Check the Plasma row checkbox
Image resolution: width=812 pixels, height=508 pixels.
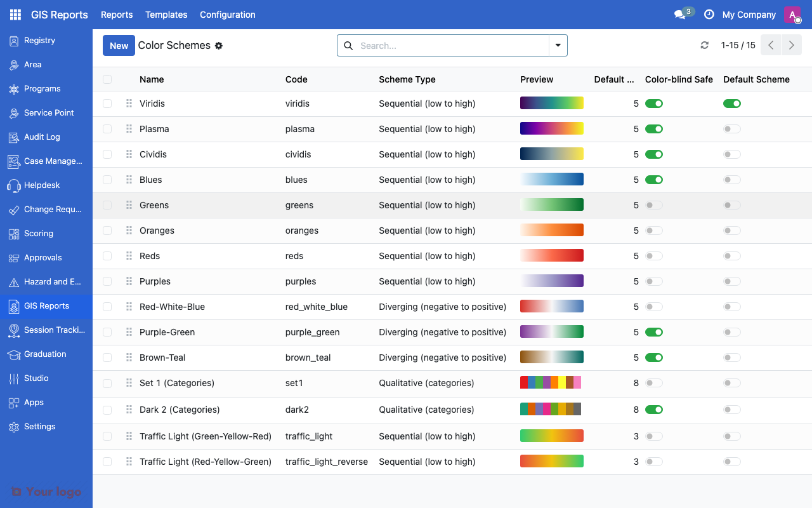tap(107, 129)
